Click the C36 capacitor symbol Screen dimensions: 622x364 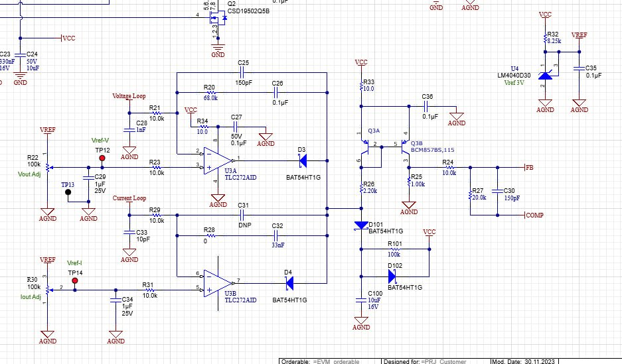[x=426, y=106]
